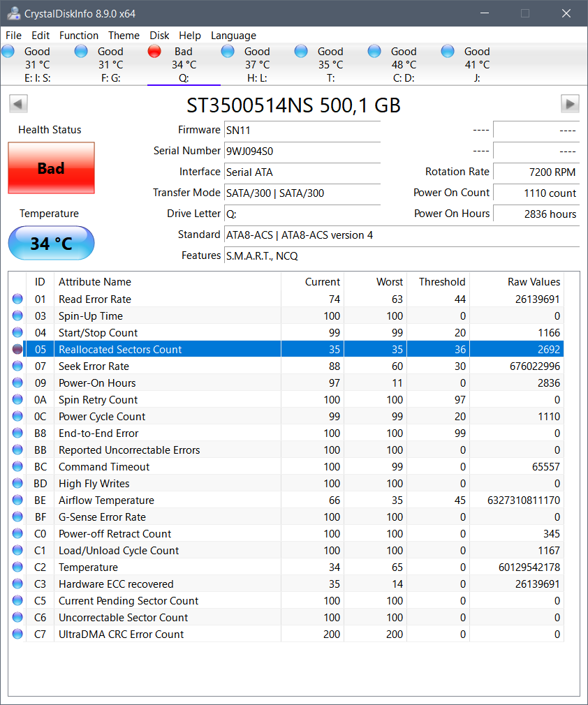Click the CrystalDiskInfo title bar app icon

click(x=12, y=13)
